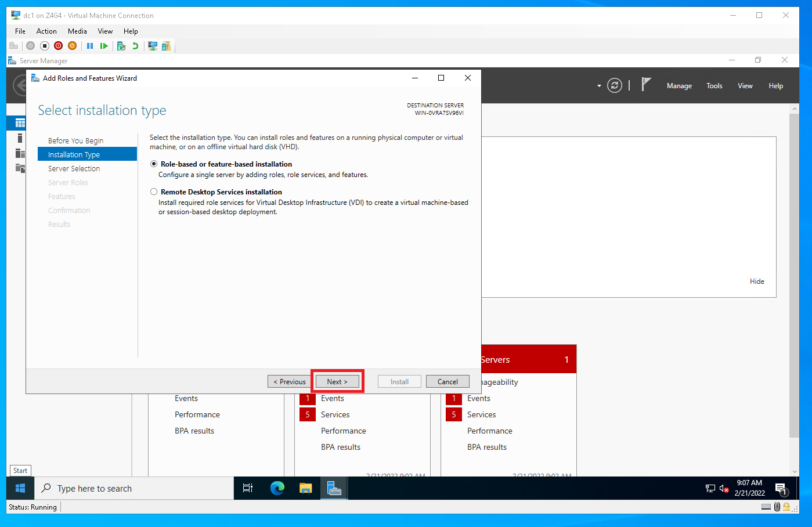
Task: Open Services in the All Servers tile
Action: (481, 415)
